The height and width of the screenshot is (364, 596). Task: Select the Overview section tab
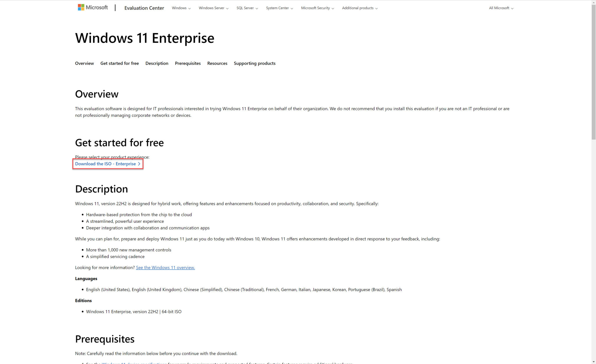pos(84,63)
